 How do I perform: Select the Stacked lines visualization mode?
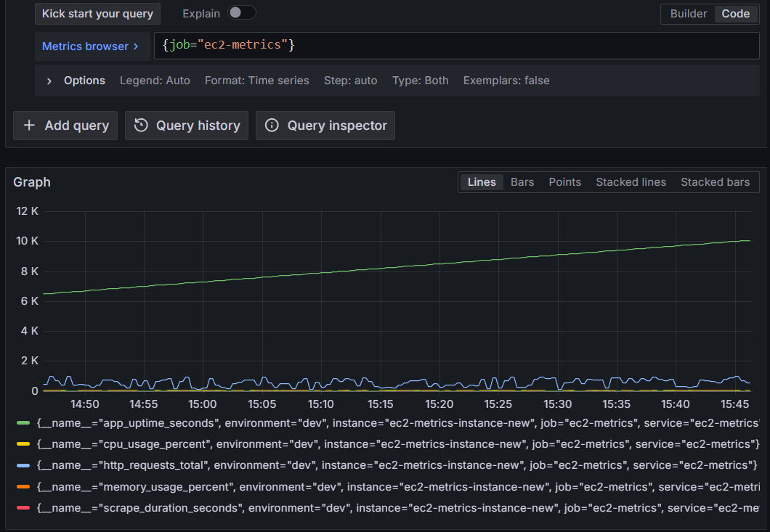[x=631, y=181]
